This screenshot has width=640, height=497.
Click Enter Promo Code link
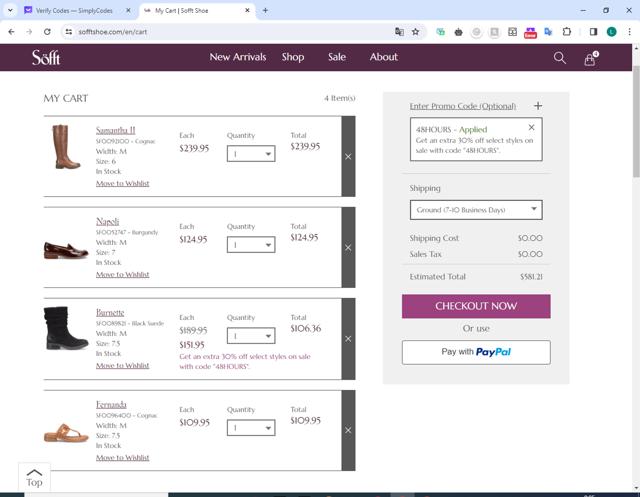[462, 106]
